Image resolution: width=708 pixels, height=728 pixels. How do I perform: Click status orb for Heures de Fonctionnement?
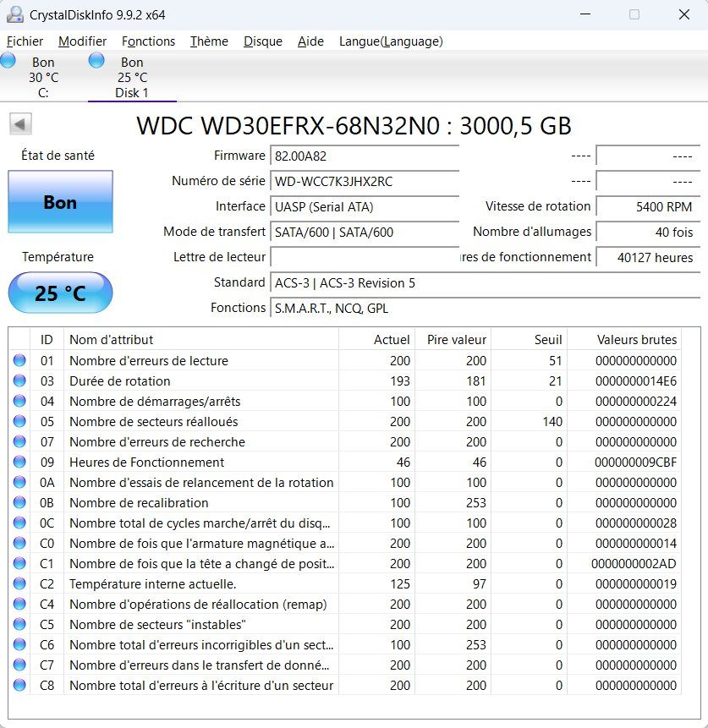point(19,462)
